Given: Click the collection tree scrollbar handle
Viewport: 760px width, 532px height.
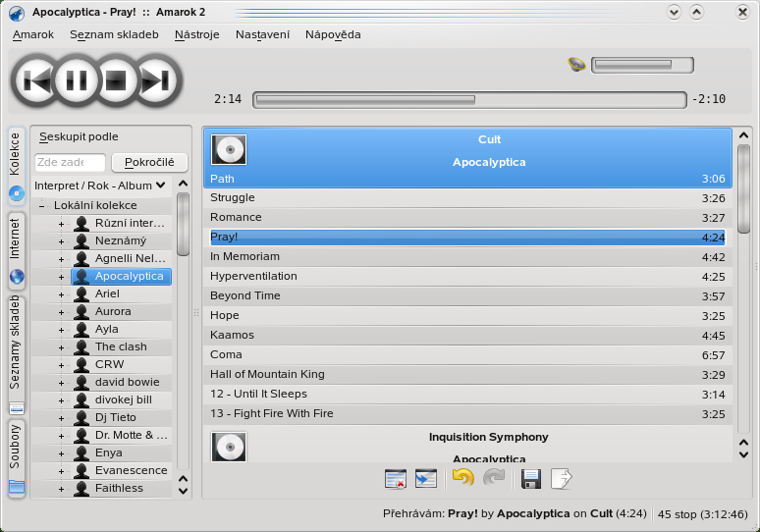Looking at the screenshot, I should point(183,225).
